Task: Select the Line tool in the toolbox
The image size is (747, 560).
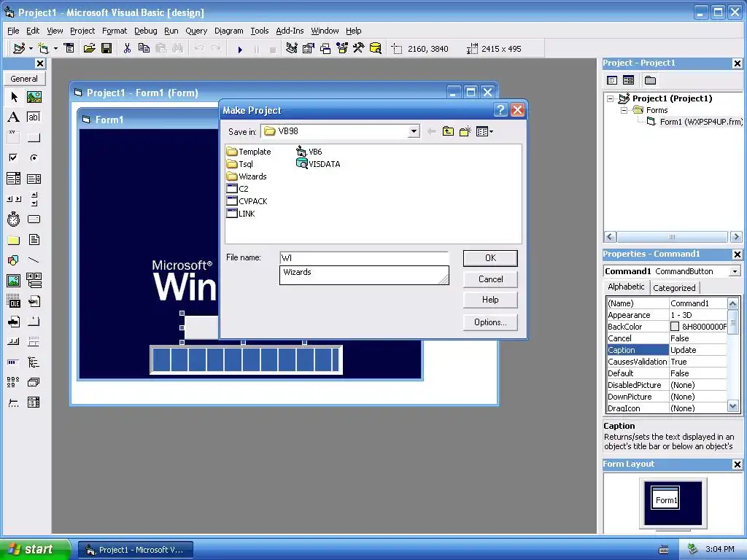Action: pyautogui.click(x=34, y=260)
